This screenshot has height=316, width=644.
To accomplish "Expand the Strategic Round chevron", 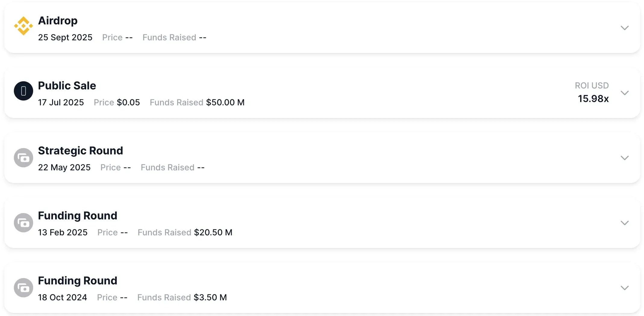I will point(624,158).
